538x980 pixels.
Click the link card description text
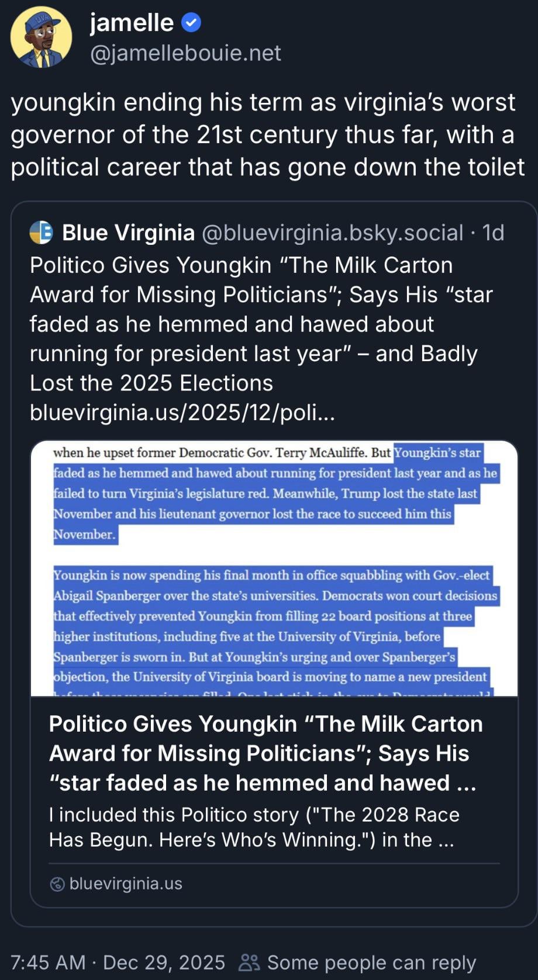[x=254, y=827]
